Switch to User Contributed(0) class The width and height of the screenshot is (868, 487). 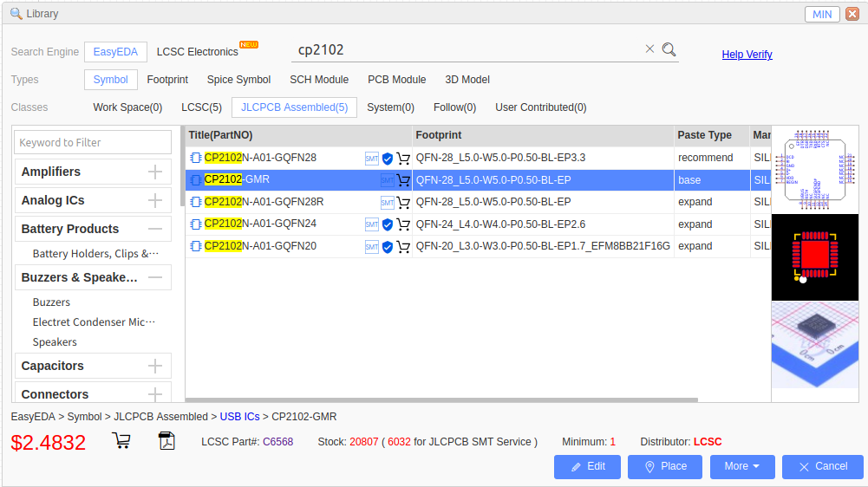click(541, 107)
